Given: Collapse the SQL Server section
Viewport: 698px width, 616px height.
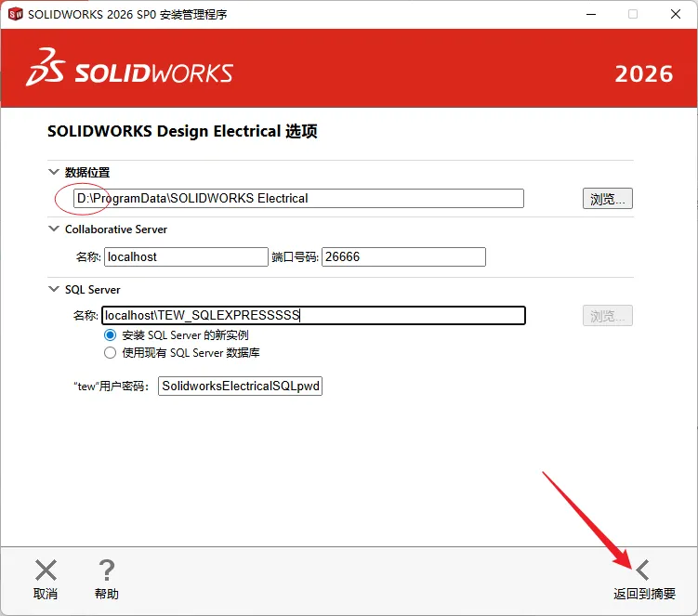Looking at the screenshot, I should 53,289.
